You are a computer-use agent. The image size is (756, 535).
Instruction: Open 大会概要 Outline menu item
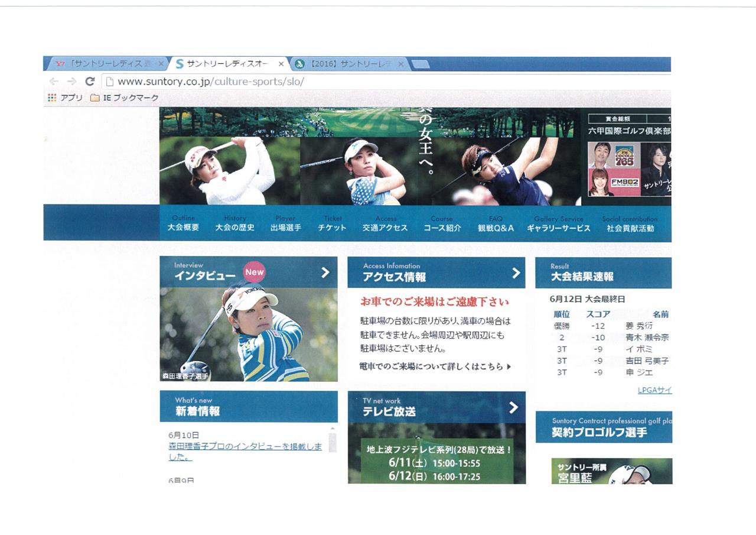pos(183,223)
